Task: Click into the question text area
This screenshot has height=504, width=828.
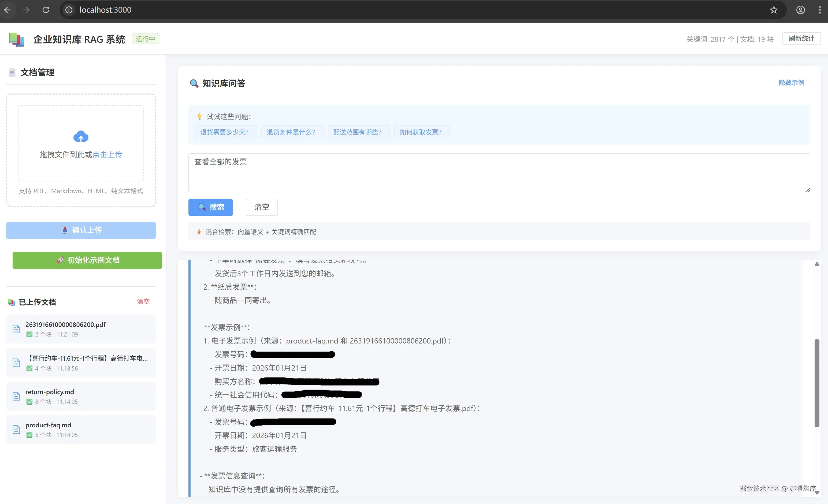Action: tap(499, 173)
